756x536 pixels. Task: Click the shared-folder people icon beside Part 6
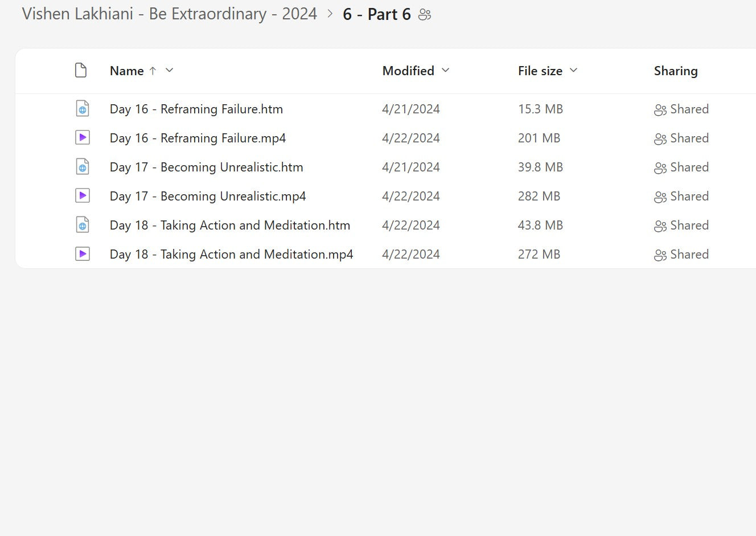pyautogui.click(x=425, y=15)
